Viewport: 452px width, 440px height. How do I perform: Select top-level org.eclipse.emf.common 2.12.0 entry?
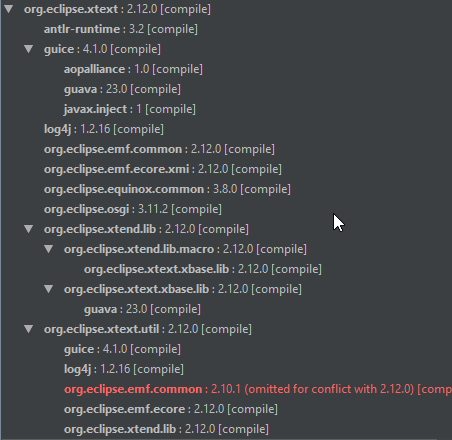[x=159, y=149]
